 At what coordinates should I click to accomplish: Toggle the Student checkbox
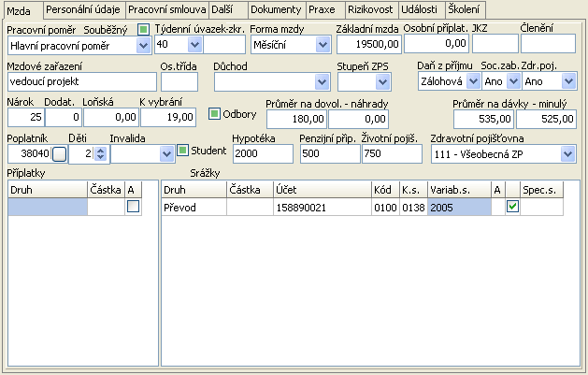(182, 151)
